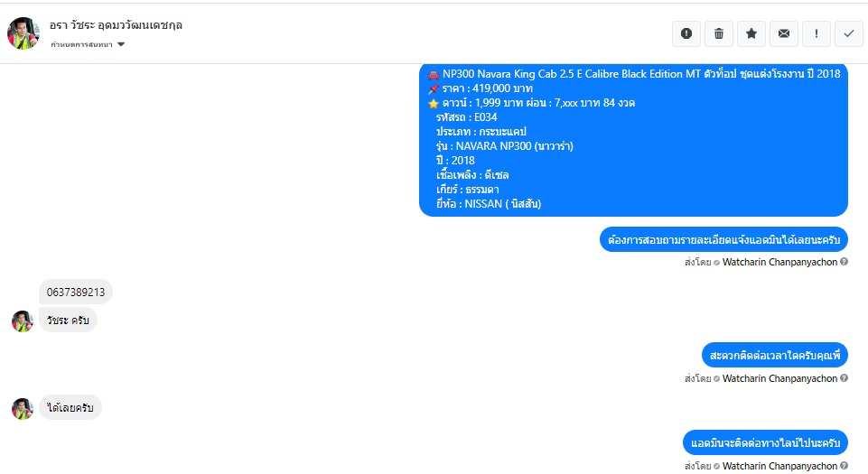Click the car code line 'E034'
The image size is (868, 474).
tap(466, 117)
